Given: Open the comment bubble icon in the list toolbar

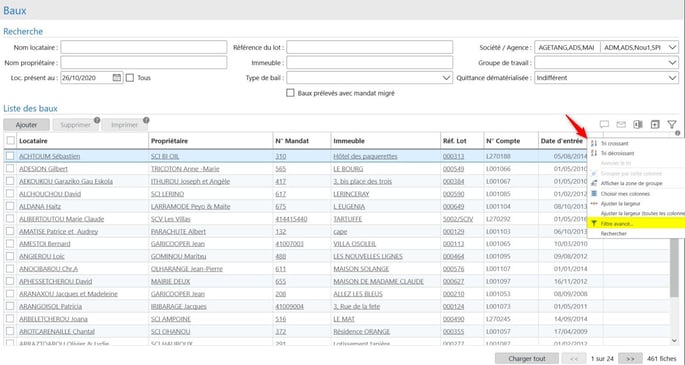Looking at the screenshot, I should pyautogui.click(x=604, y=125).
